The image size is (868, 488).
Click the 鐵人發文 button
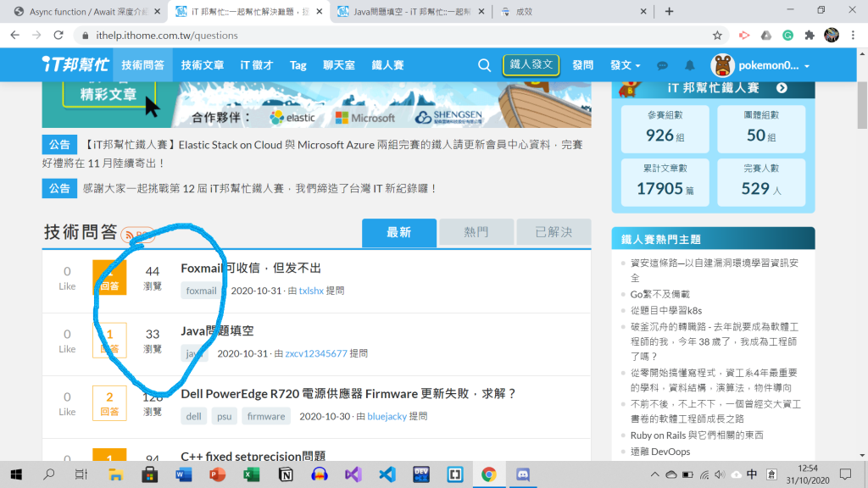[531, 64]
